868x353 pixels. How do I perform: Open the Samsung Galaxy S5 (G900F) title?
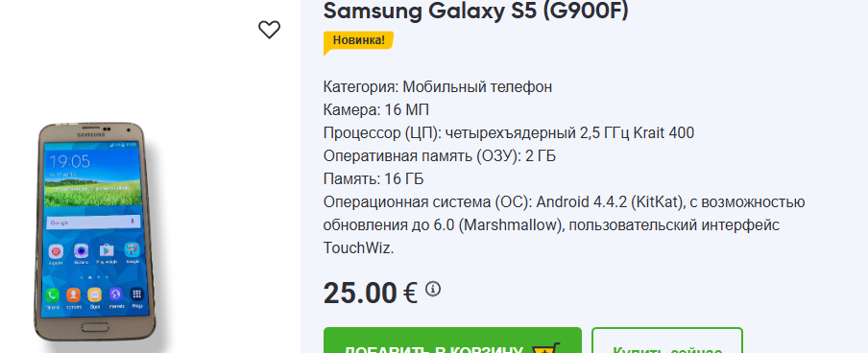(x=475, y=11)
